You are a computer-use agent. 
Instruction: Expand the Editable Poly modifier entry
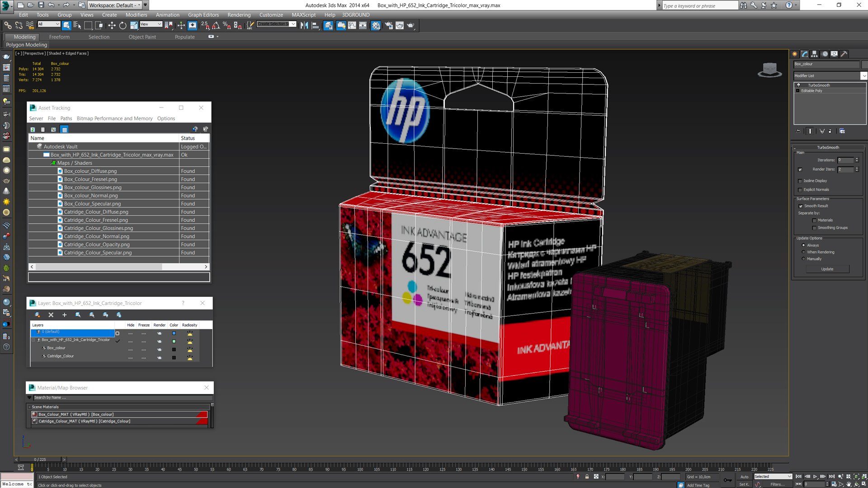(x=797, y=91)
